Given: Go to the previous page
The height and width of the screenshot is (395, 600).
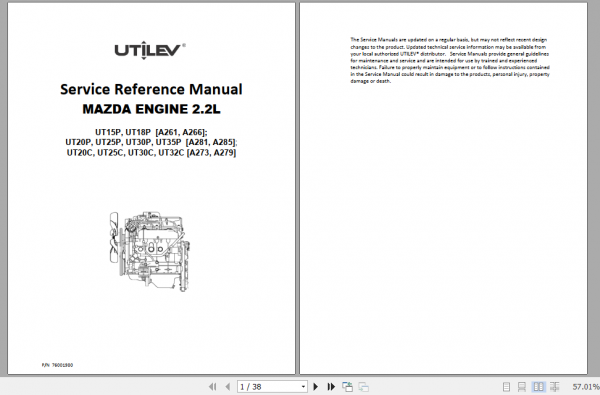Looking at the screenshot, I should point(228,387).
